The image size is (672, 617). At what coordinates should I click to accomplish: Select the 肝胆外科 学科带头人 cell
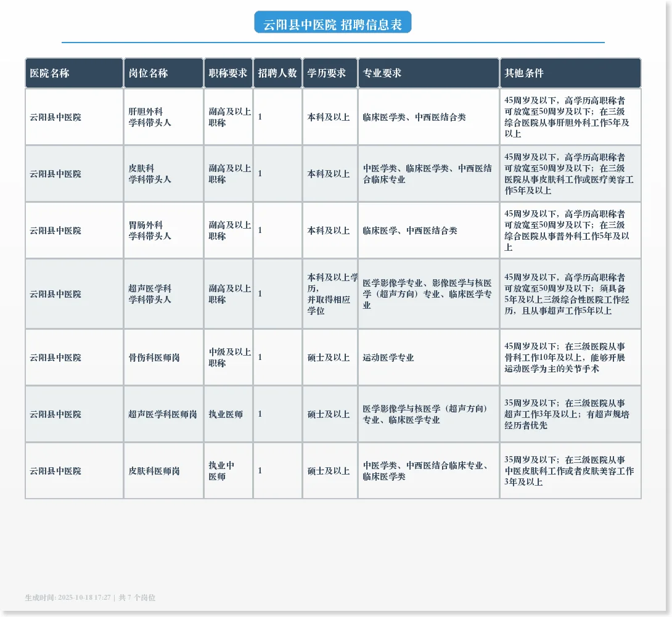pyautogui.click(x=163, y=117)
